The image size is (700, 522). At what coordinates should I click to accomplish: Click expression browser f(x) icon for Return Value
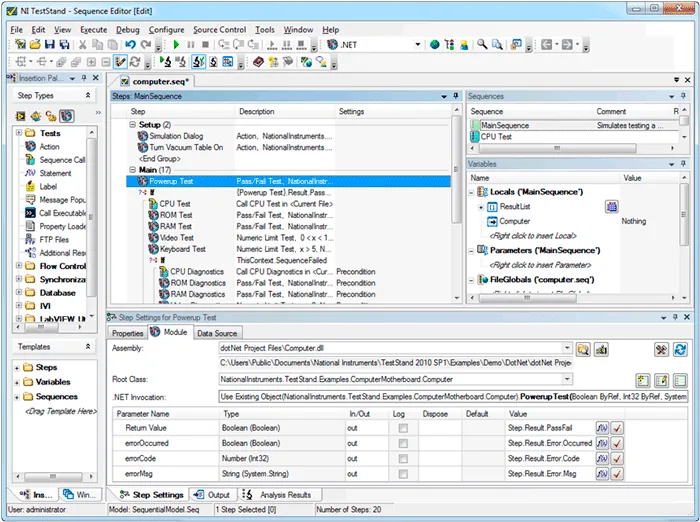pos(602,428)
